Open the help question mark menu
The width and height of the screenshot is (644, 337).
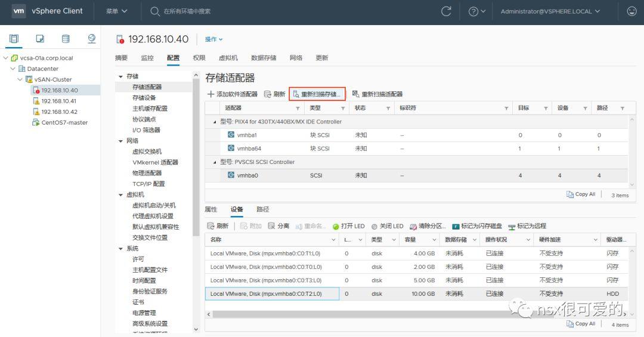pos(477,11)
